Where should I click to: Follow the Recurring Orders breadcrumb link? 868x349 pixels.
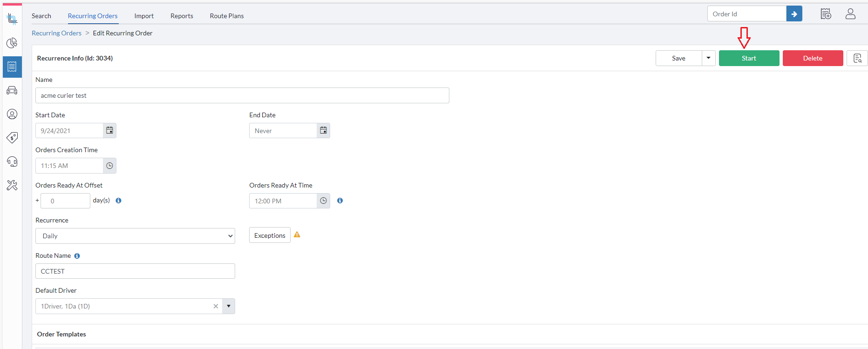click(x=56, y=33)
